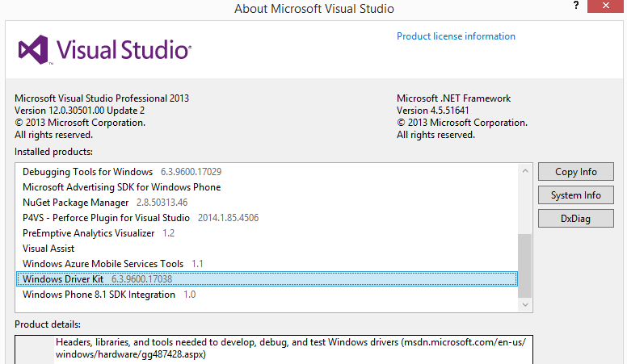Click the product details description text
Viewport: 627px width, 364px height.
[x=291, y=348]
